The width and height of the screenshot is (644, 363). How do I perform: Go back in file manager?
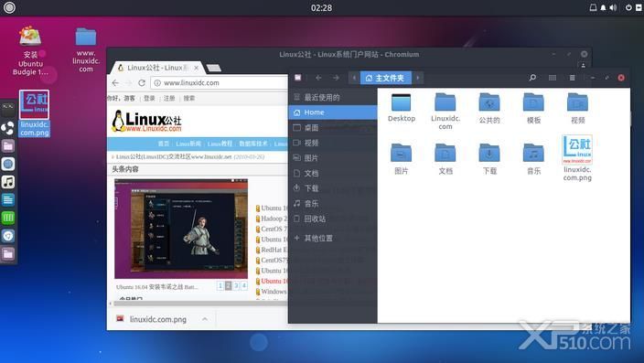pos(318,78)
